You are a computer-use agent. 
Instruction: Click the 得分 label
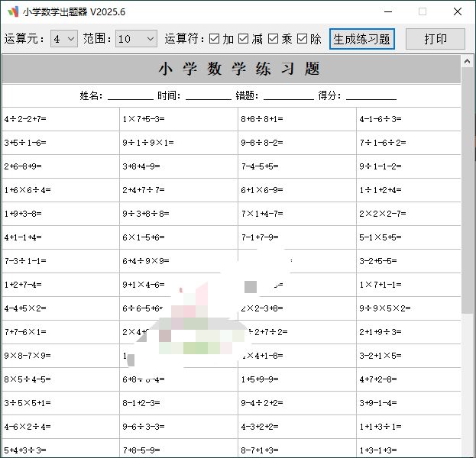tap(329, 96)
